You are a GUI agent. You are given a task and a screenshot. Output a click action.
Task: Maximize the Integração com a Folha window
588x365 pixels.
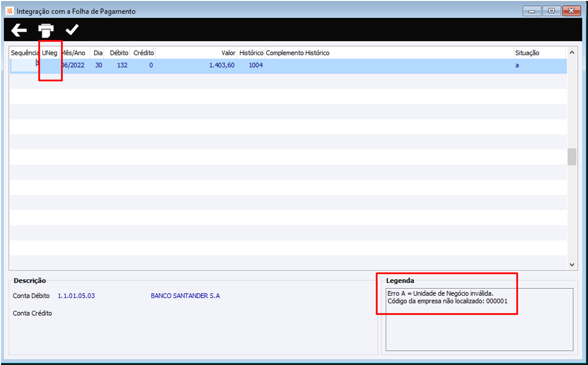coord(551,11)
